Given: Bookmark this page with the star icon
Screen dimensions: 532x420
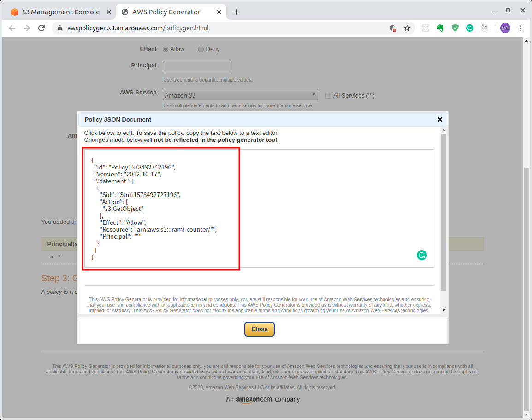Looking at the screenshot, I should tap(407, 28).
